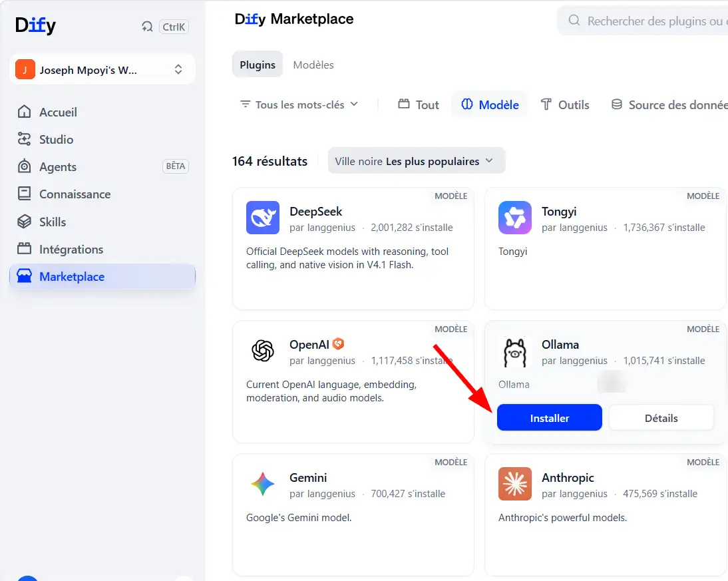This screenshot has height=581, width=728.
Task: Focus the plugin search field
Action: pos(643,21)
